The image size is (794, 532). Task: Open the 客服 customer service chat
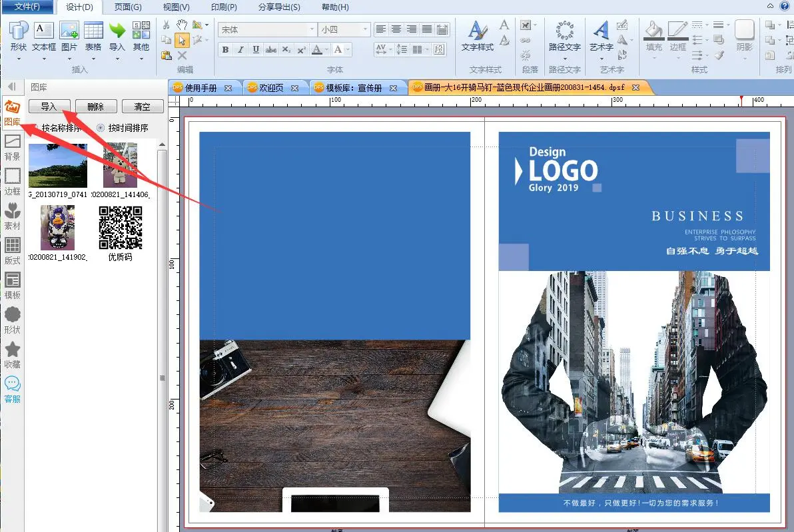coord(12,390)
